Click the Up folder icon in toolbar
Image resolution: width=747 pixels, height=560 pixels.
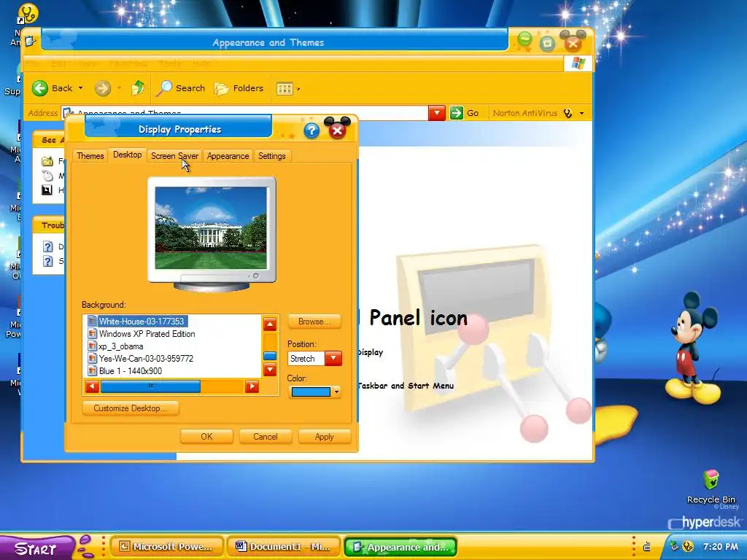pos(138,88)
